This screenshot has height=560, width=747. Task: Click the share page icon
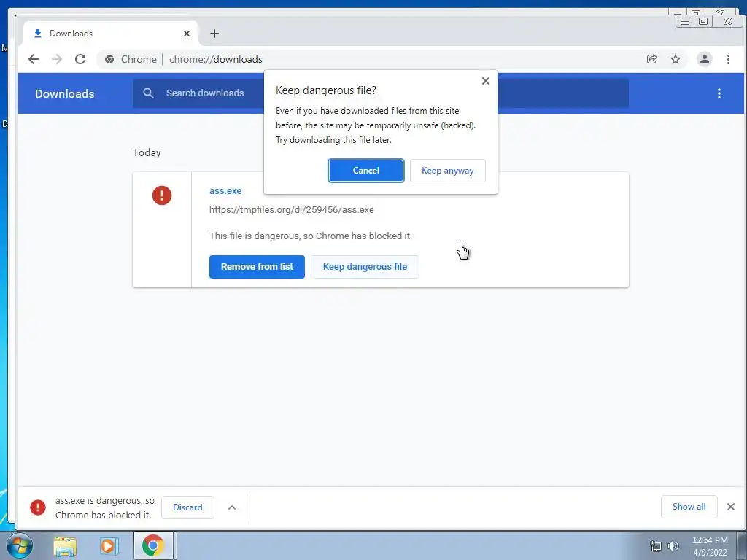point(651,59)
